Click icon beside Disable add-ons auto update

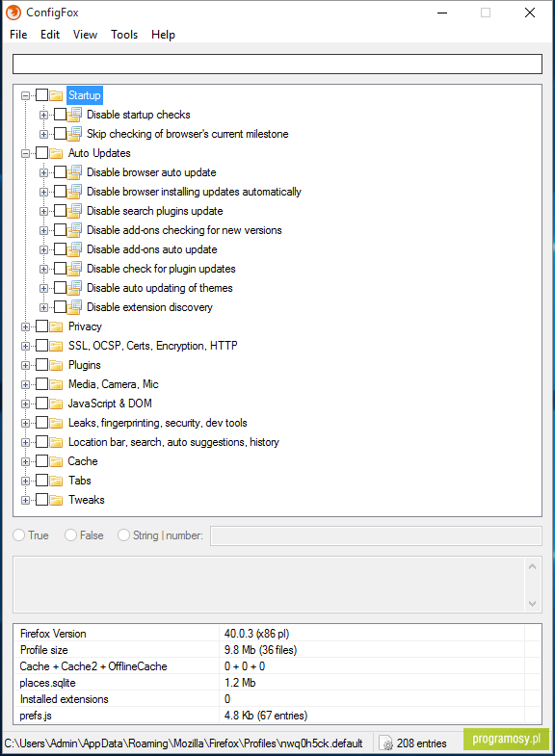[x=74, y=249]
